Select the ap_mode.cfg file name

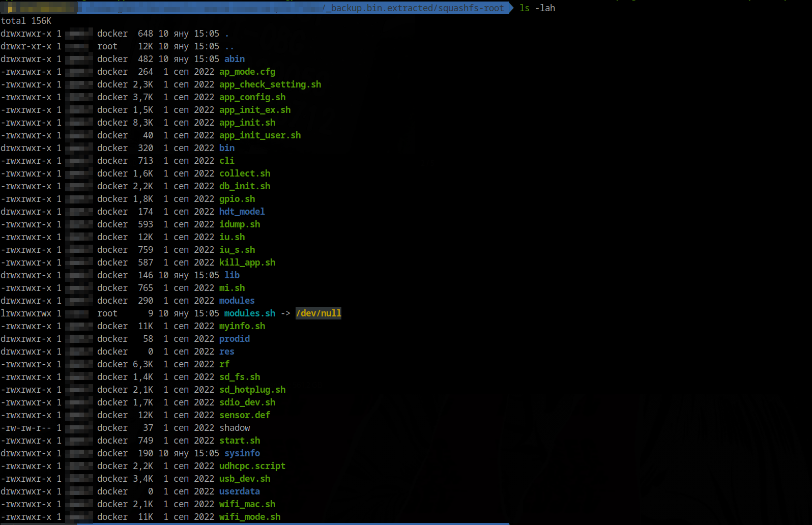(x=247, y=72)
